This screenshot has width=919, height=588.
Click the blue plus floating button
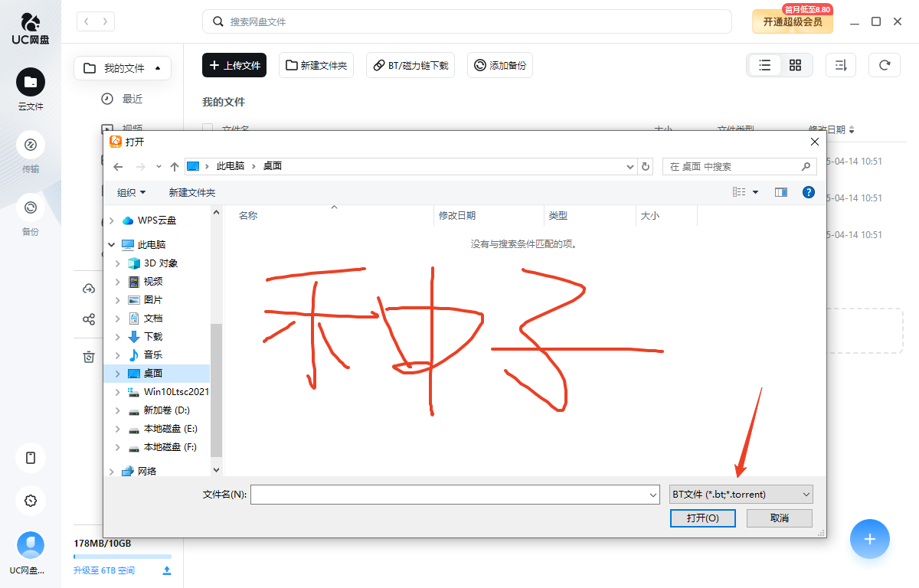pyautogui.click(x=869, y=539)
